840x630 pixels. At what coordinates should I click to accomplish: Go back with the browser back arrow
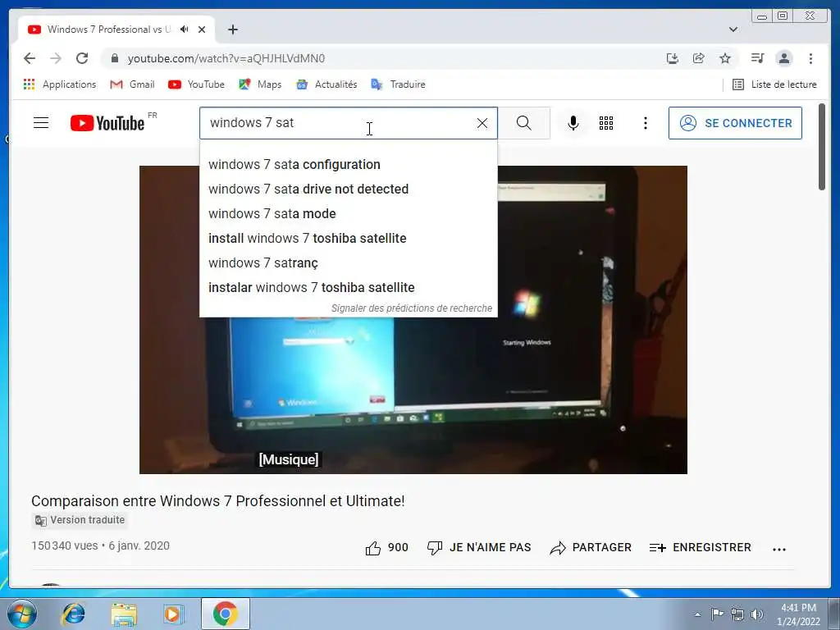point(30,58)
